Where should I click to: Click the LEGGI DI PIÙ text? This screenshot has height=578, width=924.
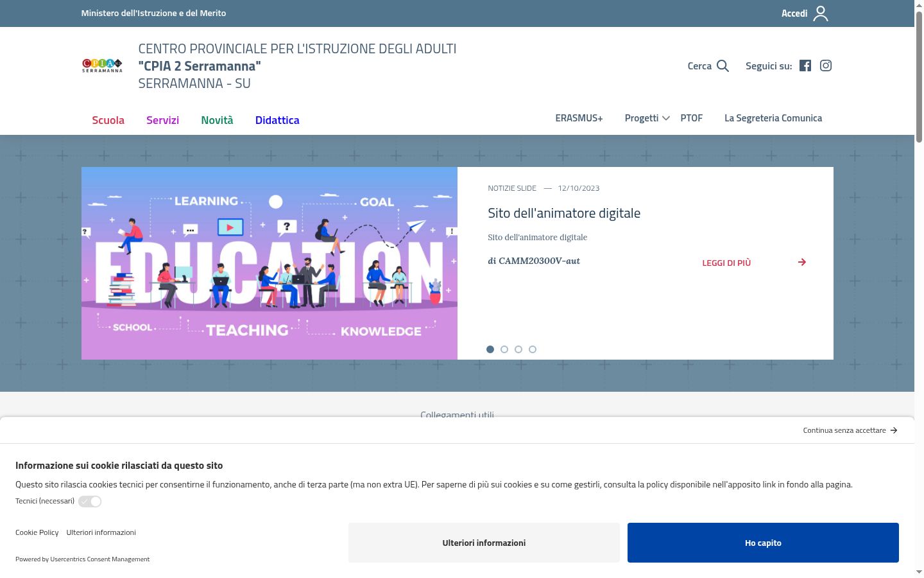point(726,263)
